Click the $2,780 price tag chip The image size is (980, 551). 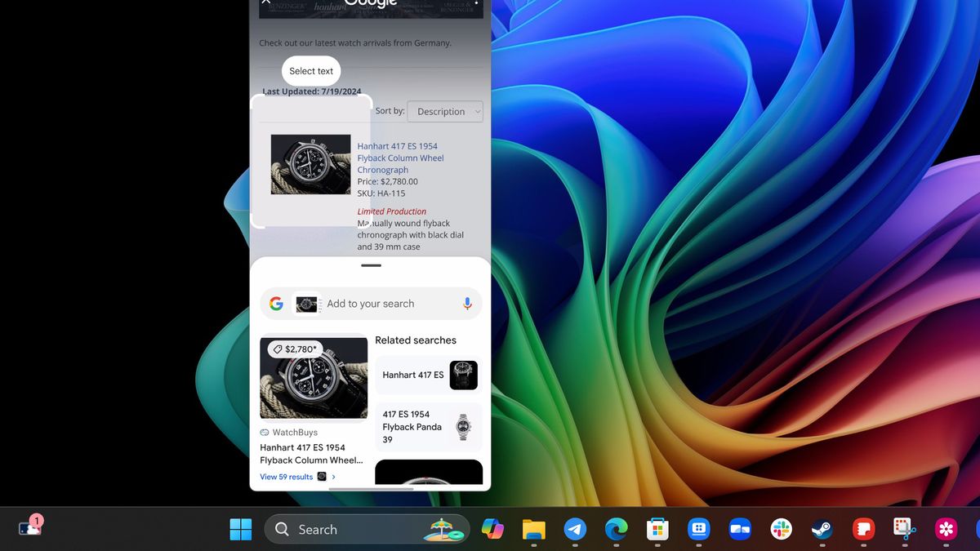pyautogui.click(x=296, y=349)
